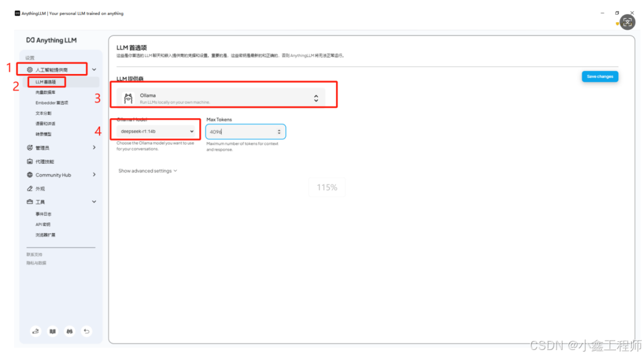
Task: Click the 隐私与数据 privacy and data link
Action: (x=36, y=263)
